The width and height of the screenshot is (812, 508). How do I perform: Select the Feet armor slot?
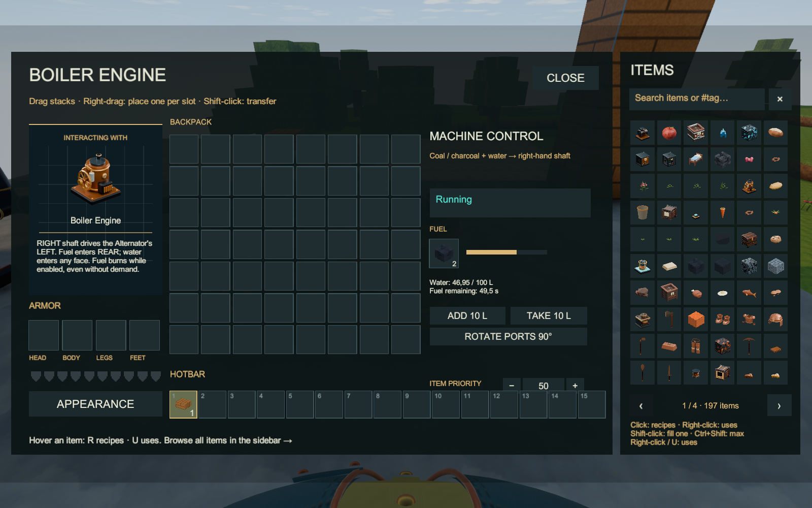coord(145,335)
